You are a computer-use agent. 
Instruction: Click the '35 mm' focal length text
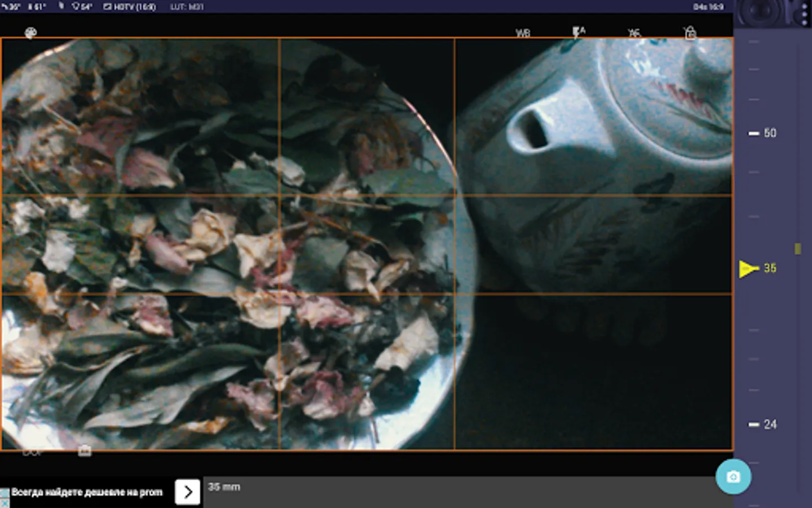click(224, 487)
